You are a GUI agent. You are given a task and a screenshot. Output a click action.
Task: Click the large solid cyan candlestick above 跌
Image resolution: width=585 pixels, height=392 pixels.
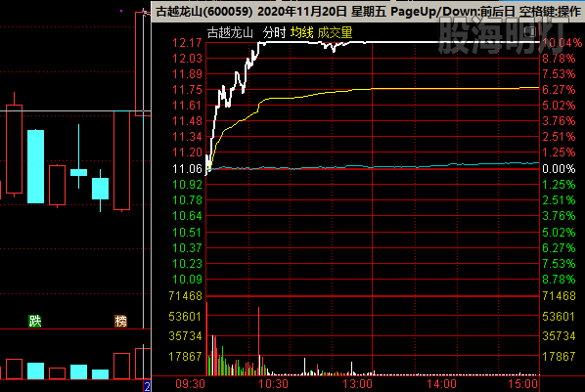(36, 166)
